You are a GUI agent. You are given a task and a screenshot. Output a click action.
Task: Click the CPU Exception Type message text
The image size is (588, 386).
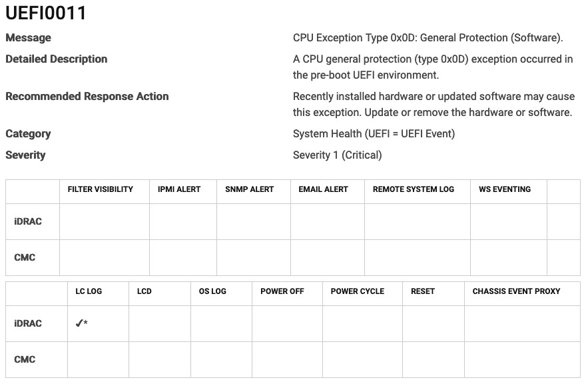(428, 38)
